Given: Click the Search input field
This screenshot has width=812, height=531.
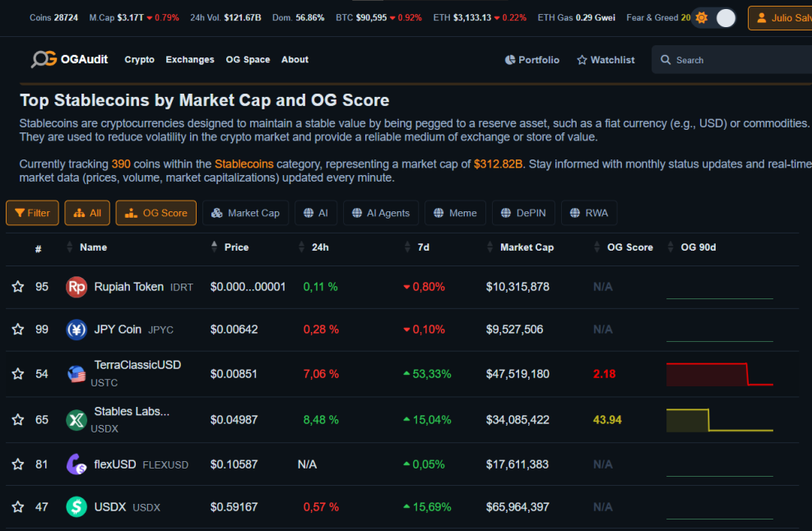Looking at the screenshot, I should [731, 60].
